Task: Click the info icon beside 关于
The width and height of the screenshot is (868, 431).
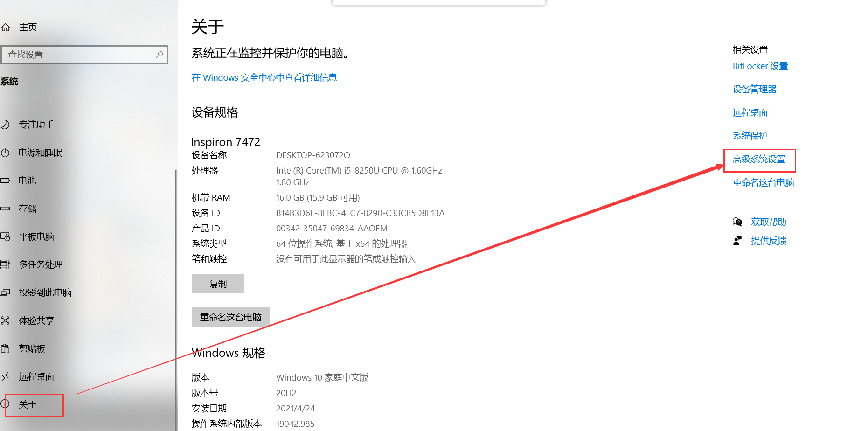Action: pyautogui.click(x=5, y=404)
